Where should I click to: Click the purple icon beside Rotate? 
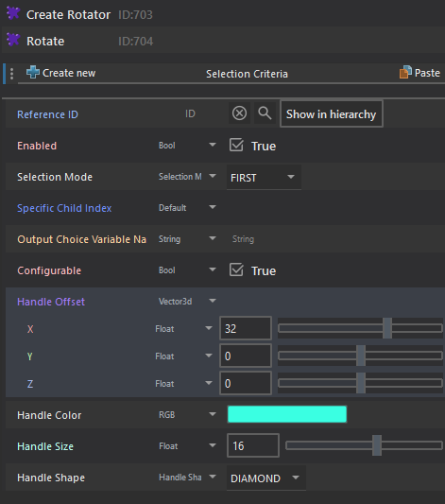click(13, 40)
